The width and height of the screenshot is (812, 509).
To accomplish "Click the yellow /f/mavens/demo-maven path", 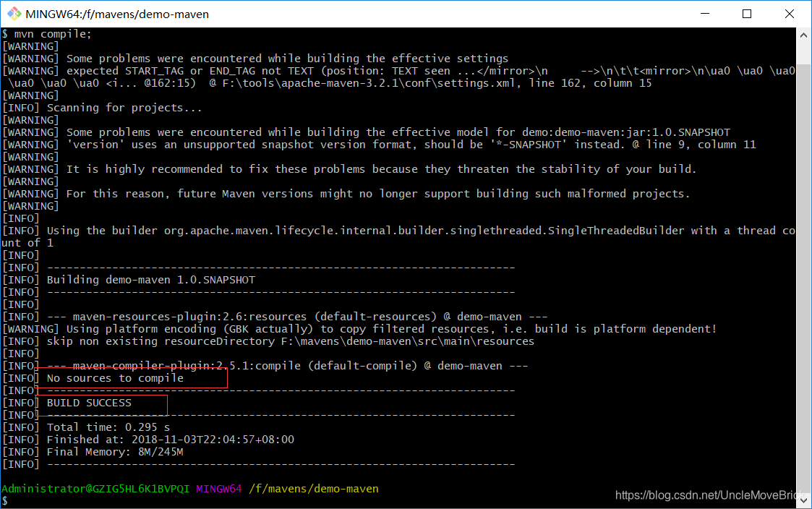I will 314,489.
